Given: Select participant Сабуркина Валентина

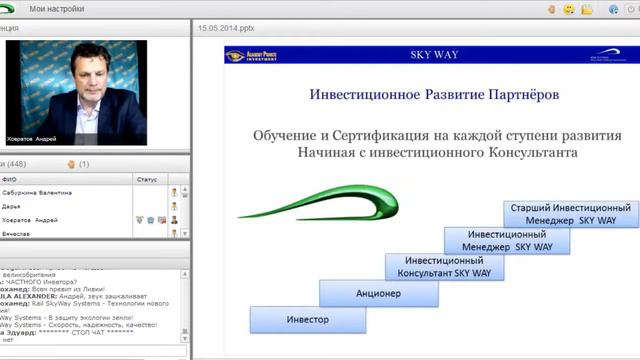Looking at the screenshot, I should 37,192.
